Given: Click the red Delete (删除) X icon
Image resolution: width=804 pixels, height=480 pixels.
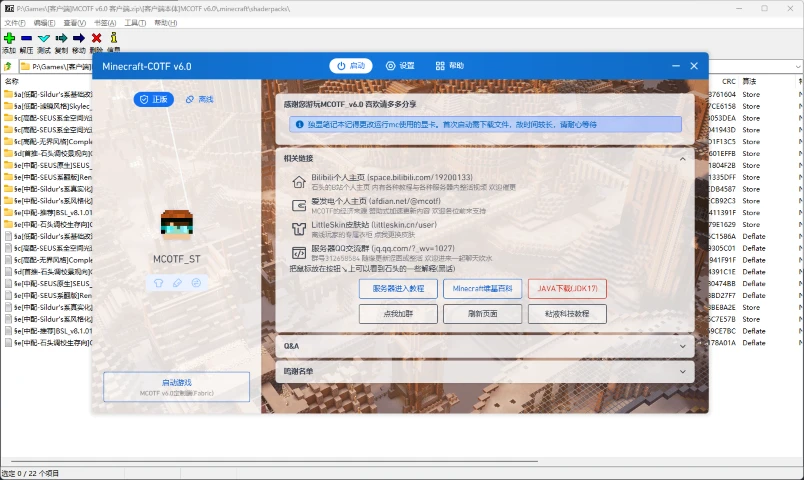Looking at the screenshot, I should 96,38.
